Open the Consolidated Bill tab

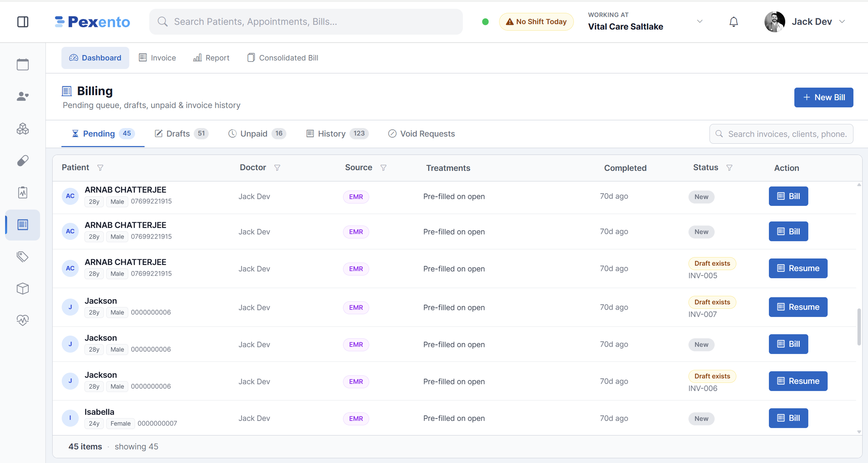click(283, 58)
